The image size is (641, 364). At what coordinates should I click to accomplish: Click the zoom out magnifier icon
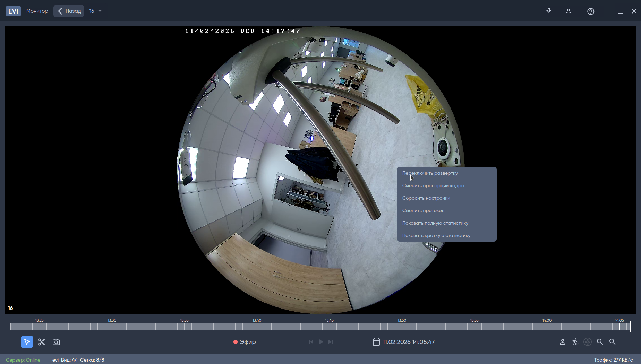click(613, 342)
